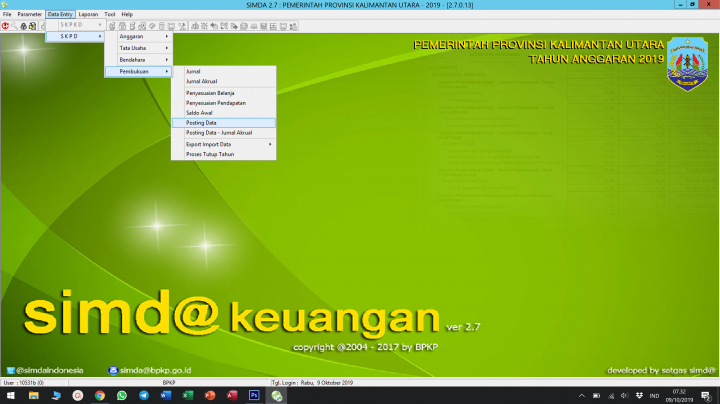Expand the Anggaran submenu
The height and width of the screenshot is (404, 720).
(x=138, y=36)
